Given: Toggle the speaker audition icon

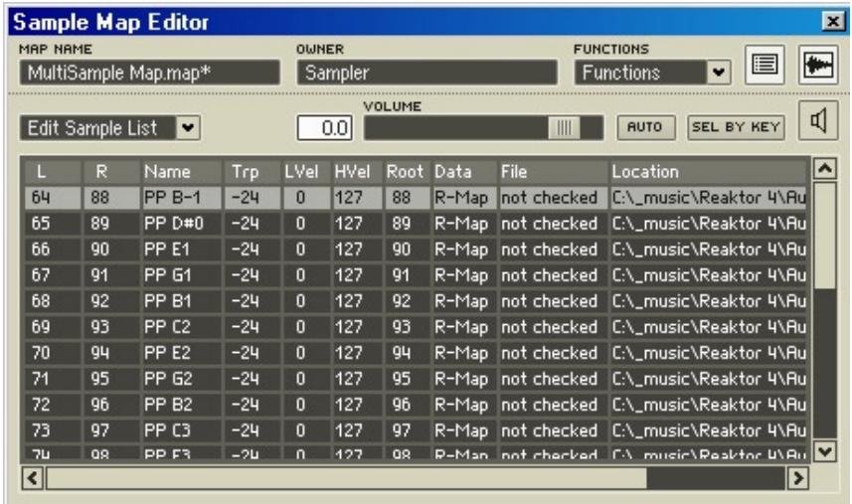Looking at the screenshot, I should pyautogui.click(x=818, y=120).
